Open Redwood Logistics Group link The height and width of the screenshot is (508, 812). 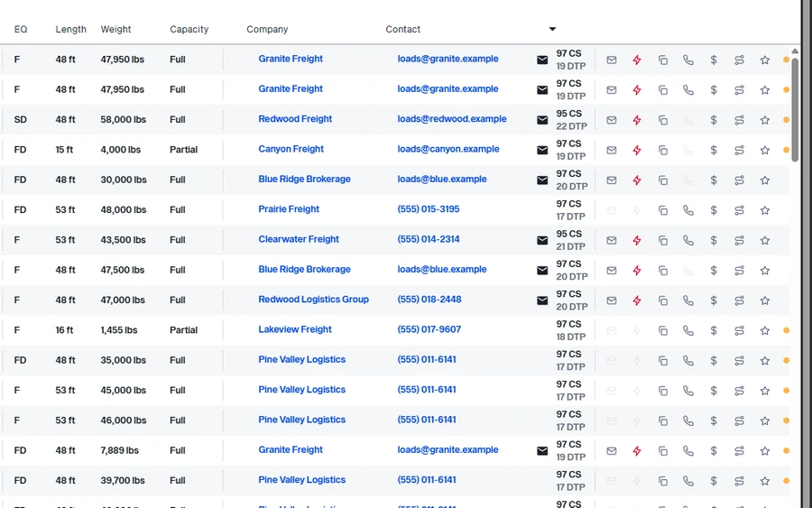pos(313,300)
